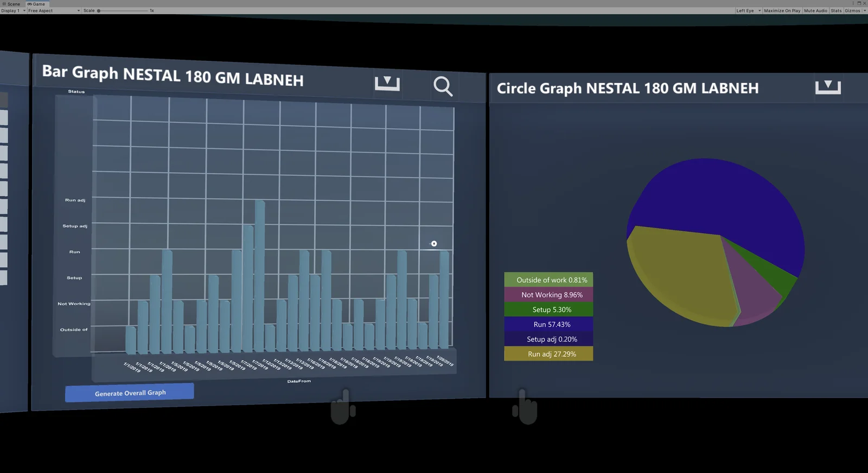Click the Run 57.43% legend entry

(548, 324)
